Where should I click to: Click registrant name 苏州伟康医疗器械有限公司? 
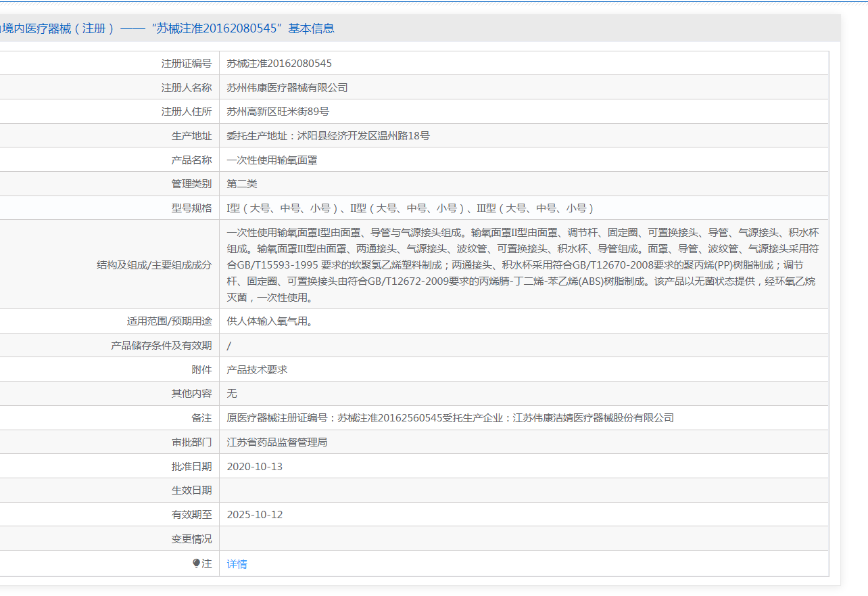click(x=287, y=88)
